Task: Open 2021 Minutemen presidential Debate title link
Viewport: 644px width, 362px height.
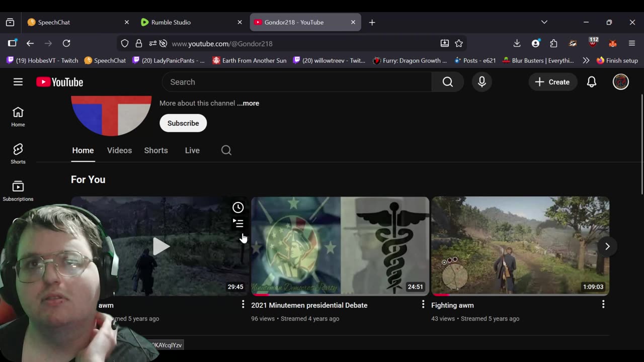Action: pos(309,305)
